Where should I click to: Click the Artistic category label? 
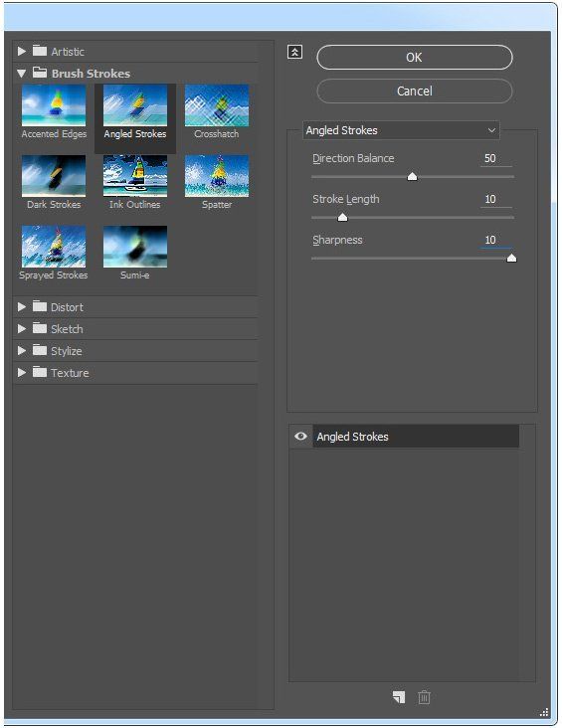pyautogui.click(x=68, y=52)
